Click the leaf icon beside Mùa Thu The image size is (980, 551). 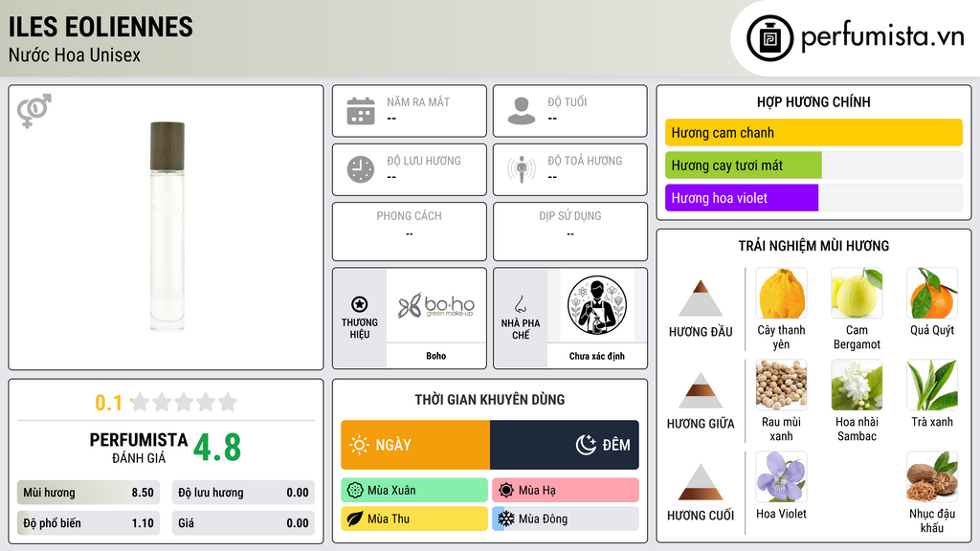click(355, 518)
